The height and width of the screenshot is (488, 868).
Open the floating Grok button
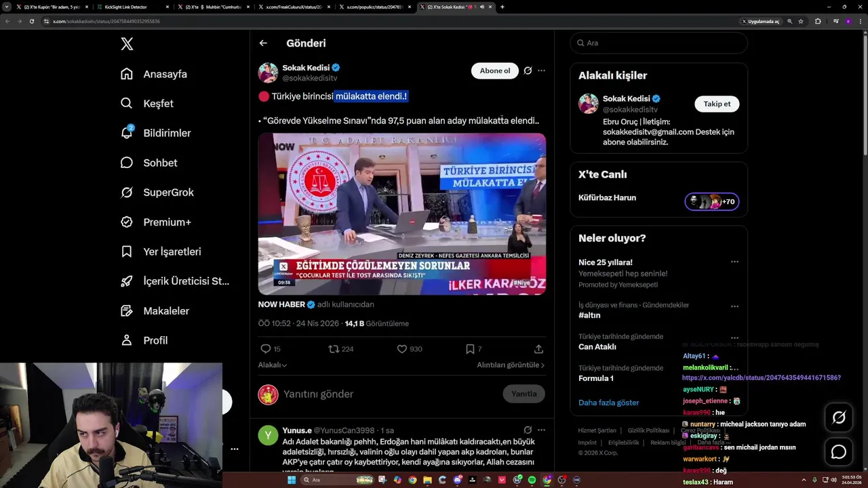click(x=839, y=418)
